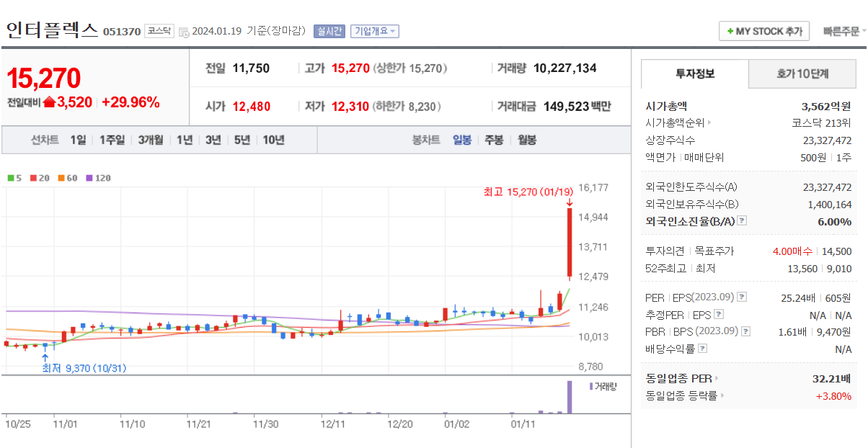Click the 최저 9,370 (10/31) chart label
Viewport: 868px width, 448px height.
coord(84,368)
